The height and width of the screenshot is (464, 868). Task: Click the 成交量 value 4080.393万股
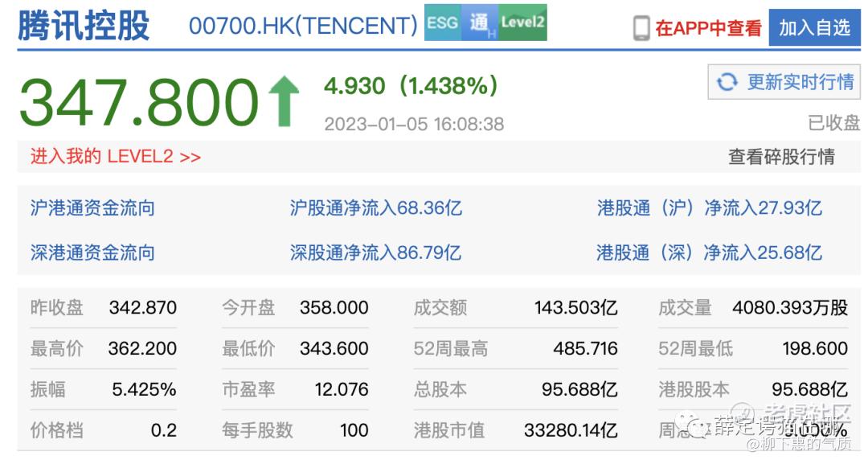pyautogui.click(x=790, y=307)
